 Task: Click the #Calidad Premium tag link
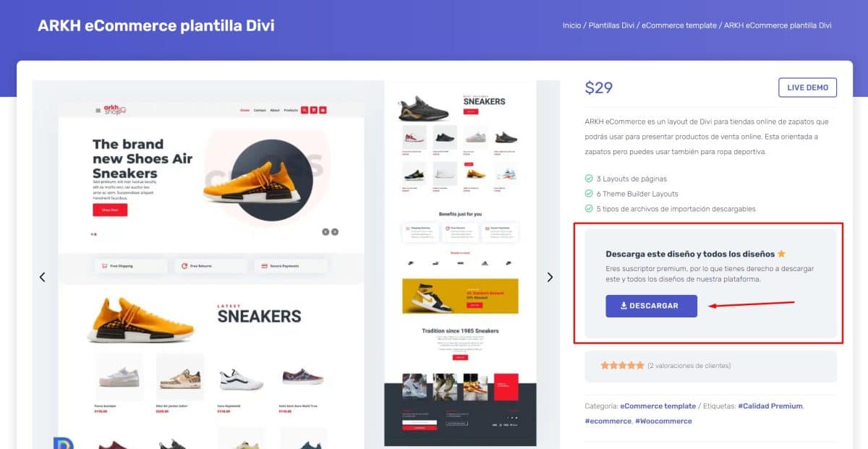[770, 406]
